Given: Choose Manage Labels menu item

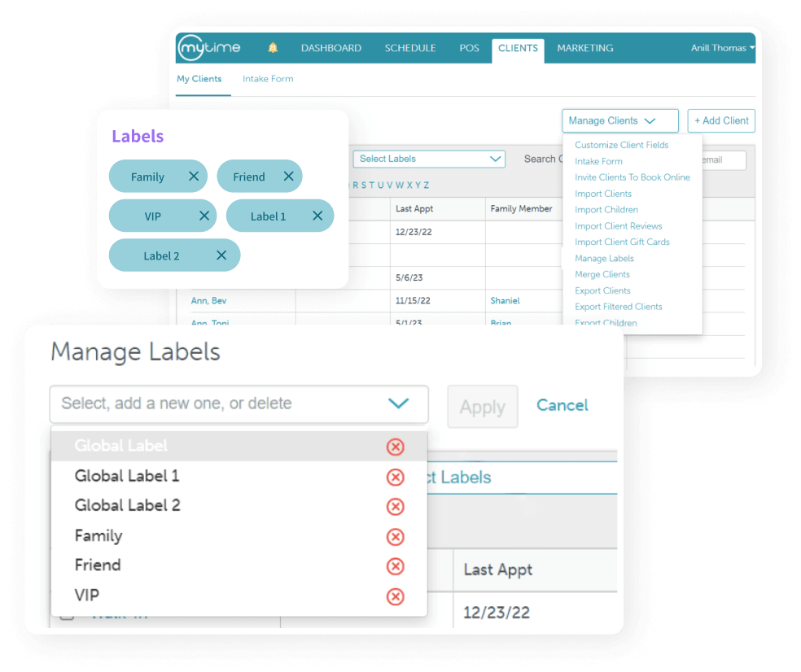Looking at the screenshot, I should (x=604, y=259).
